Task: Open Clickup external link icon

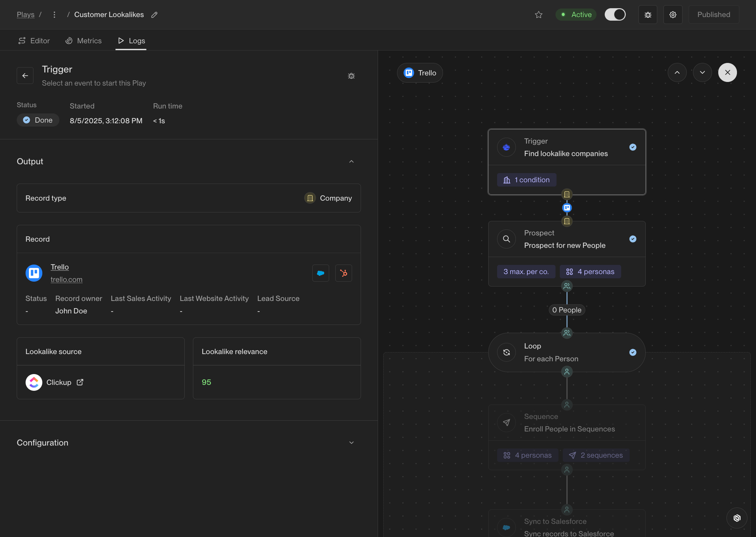Action: click(x=80, y=382)
